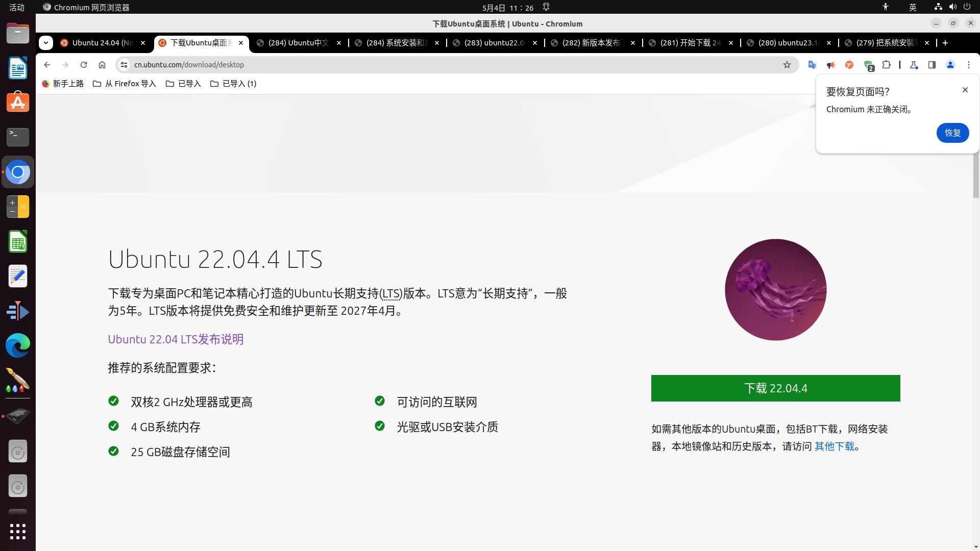Open the Extensions puzzle menu
Viewport: 980px width, 551px height.
click(887, 65)
